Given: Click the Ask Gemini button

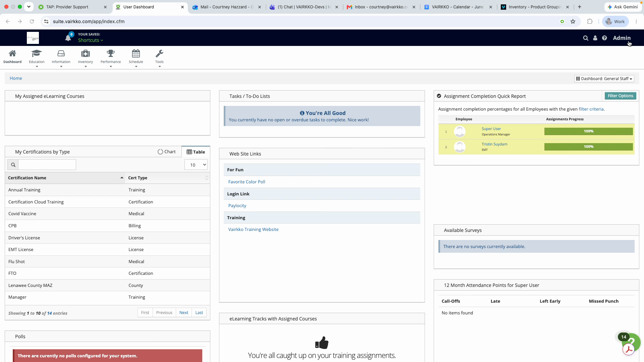Looking at the screenshot, I should [623, 7].
